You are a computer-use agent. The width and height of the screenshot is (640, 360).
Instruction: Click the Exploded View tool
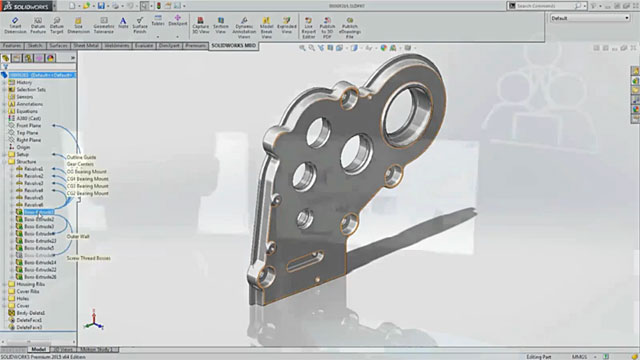pyautogui.click(x=287, y=25)
